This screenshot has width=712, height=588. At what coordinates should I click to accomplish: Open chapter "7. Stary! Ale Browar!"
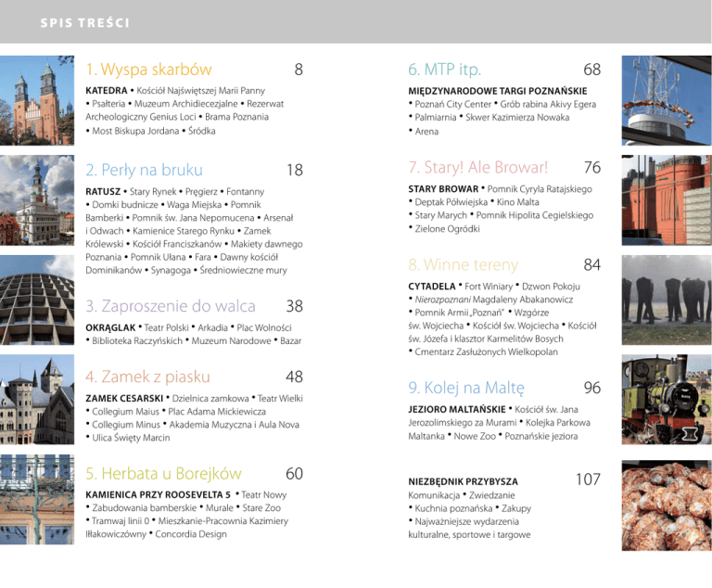(x=478, y=168)
